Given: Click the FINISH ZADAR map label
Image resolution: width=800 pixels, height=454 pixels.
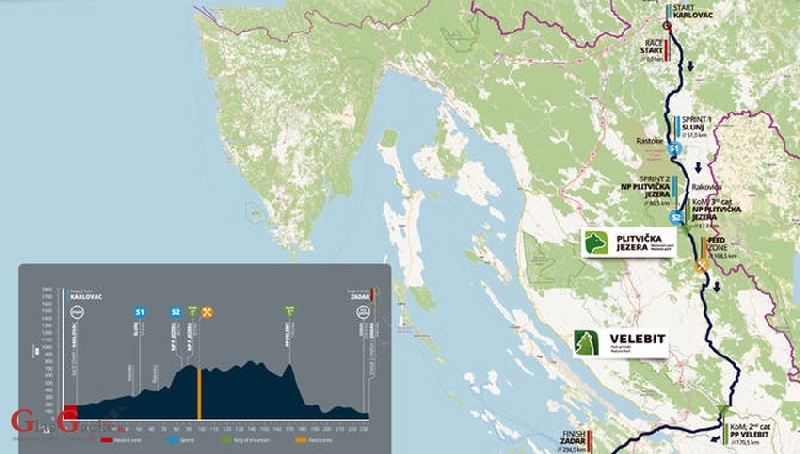Looking at the screenshot, I should (572, 437).
